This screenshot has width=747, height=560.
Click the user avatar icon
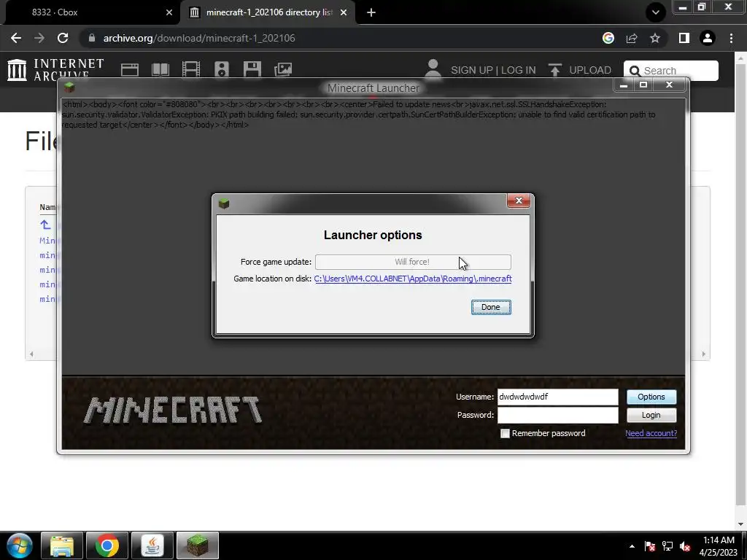433,69
